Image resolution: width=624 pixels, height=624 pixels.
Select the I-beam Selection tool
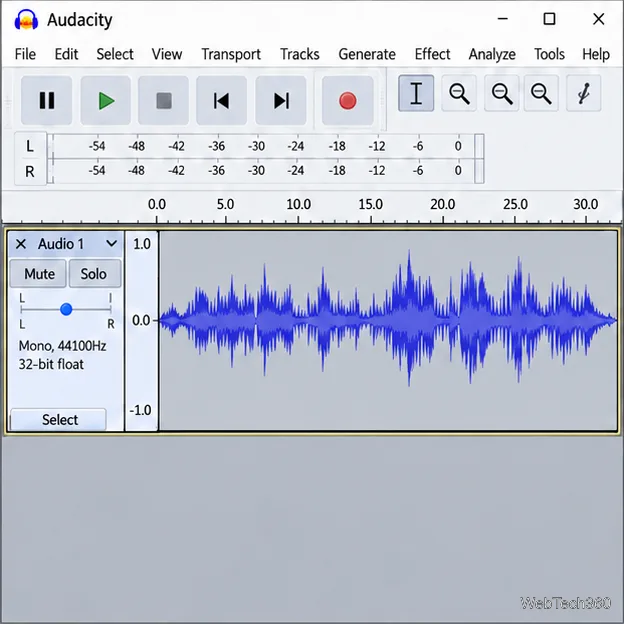coord(416,93)
